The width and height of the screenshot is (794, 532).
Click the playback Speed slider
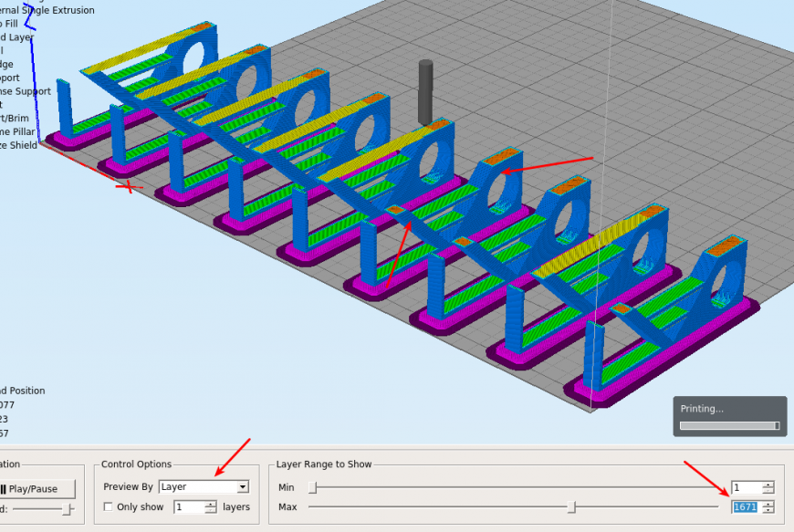click(67, 509)
